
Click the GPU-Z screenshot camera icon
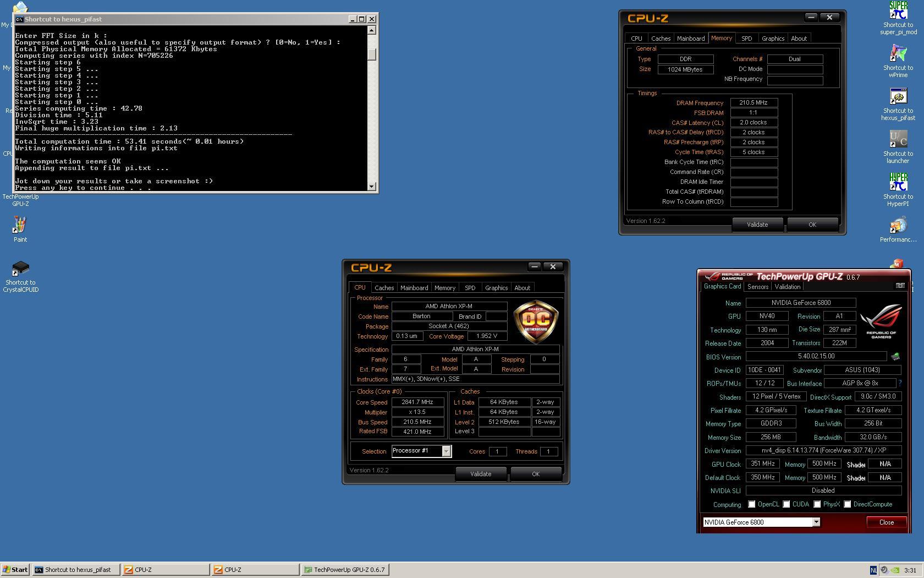(900, 286)
